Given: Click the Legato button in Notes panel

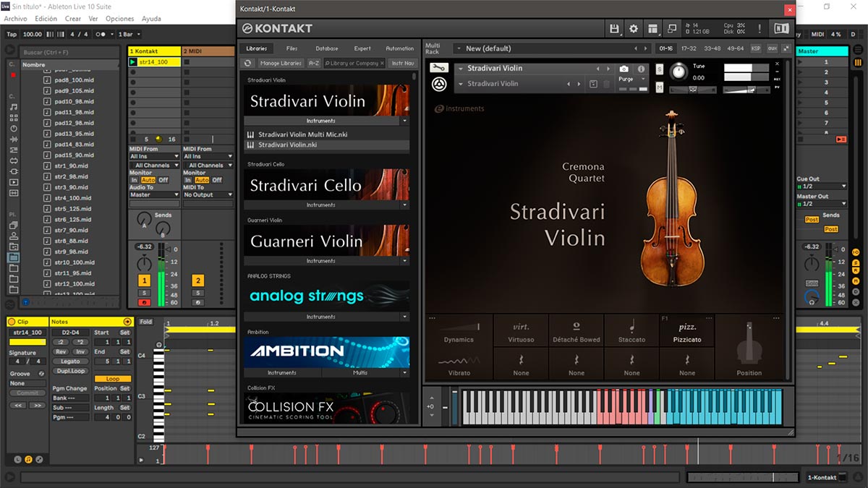Looking at the screenshot, I should 70,361.
